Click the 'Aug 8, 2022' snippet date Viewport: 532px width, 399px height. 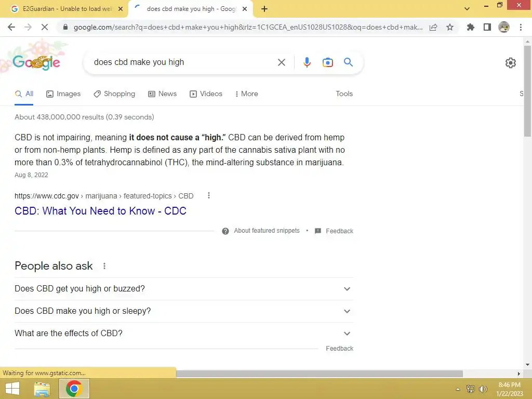[31, 175]
